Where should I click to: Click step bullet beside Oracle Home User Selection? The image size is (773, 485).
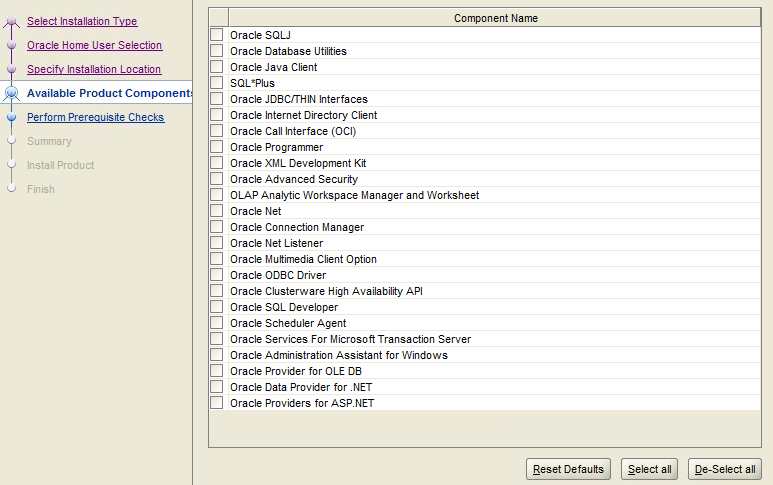click(12, 45)
